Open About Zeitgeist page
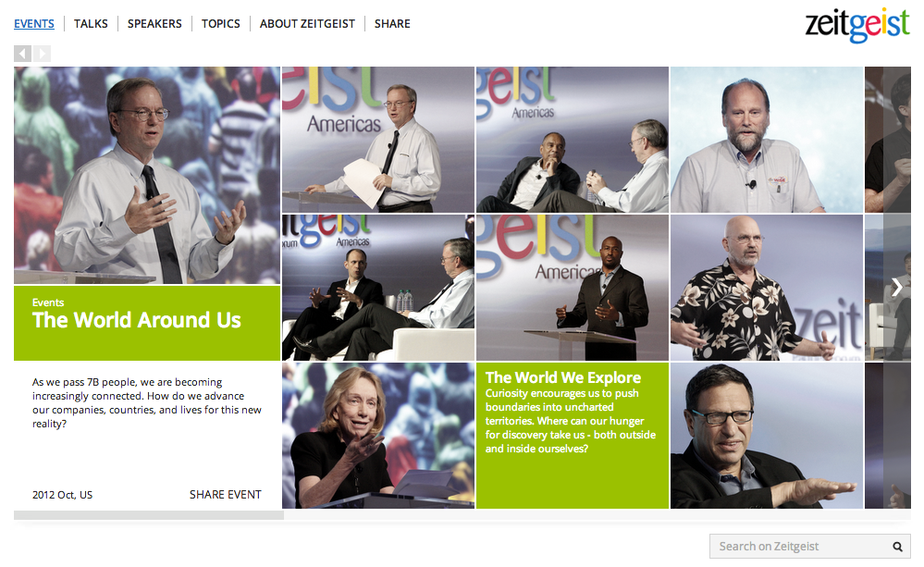The image size is (924, 567). pyautogui.click(x=307, y=24)
